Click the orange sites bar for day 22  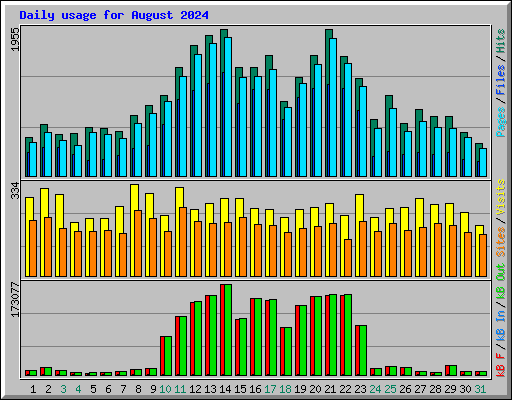click(x=348, y=258)
